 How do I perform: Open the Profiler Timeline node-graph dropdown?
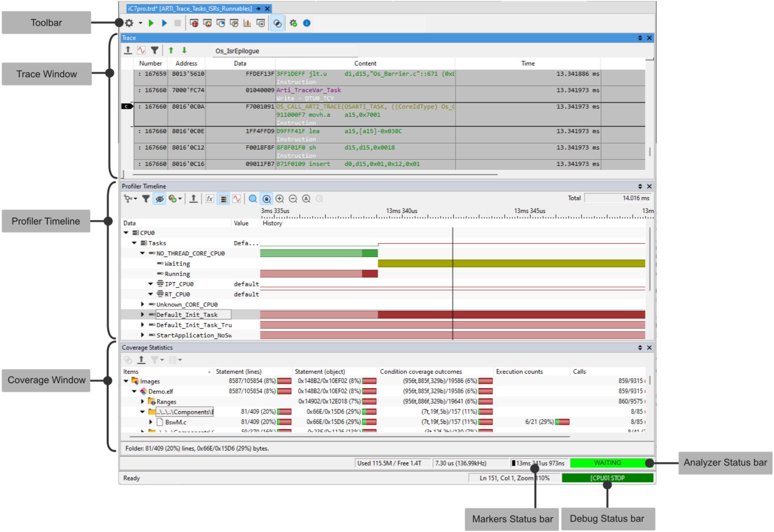130,199
